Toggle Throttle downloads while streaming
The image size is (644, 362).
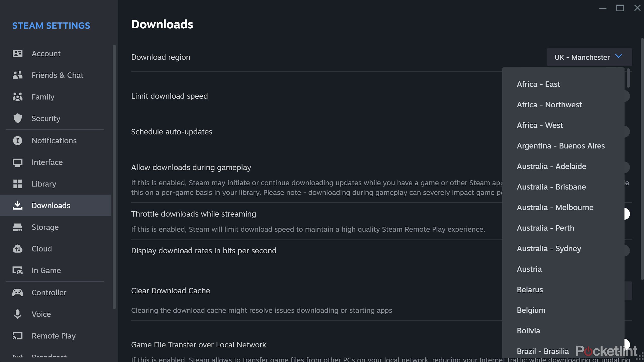tap(626, 214)
